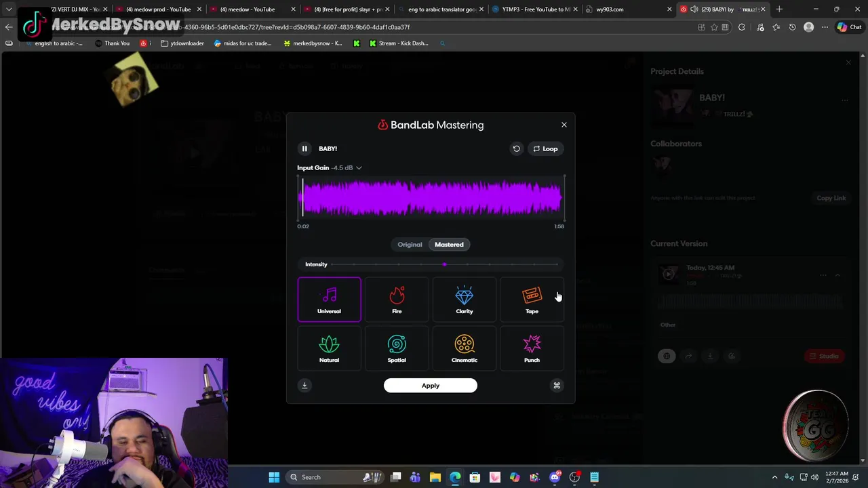This screenshot has width=868, height=488.
Task: Click inside the purple waveform display
Action: tap(431, 198)
